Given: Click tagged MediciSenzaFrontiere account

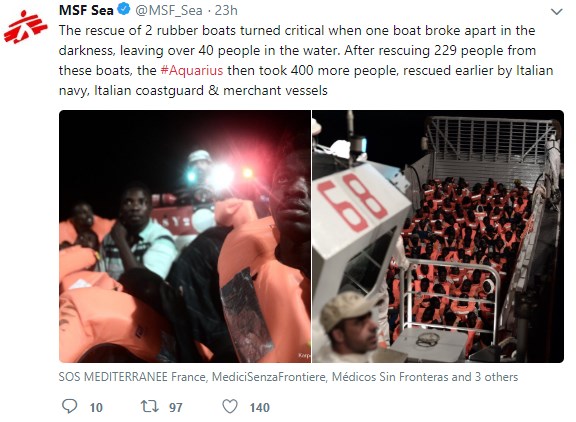Looking at the screenshot, I should click(x=269, y=377).
